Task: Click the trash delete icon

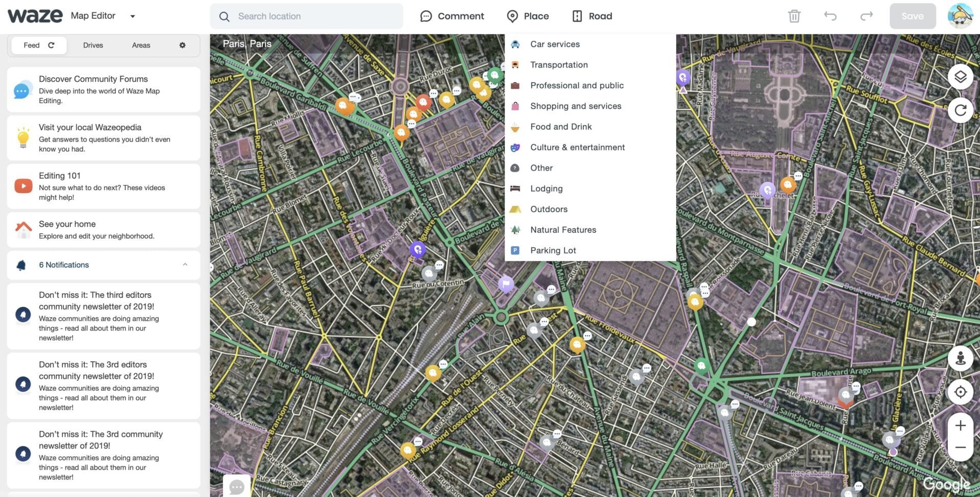Action: [794, 16]
